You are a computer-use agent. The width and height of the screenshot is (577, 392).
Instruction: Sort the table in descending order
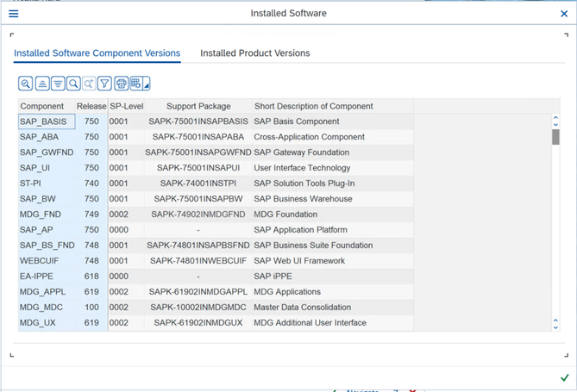point(58,84)
